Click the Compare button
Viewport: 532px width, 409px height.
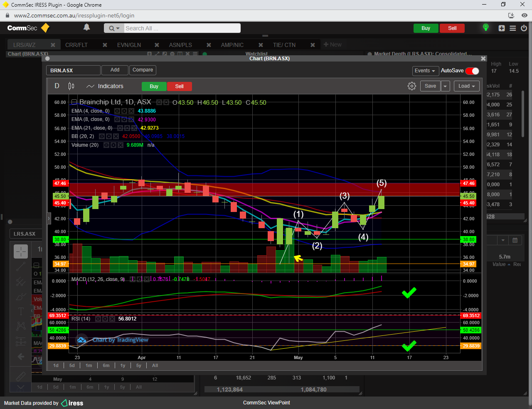coord(143,70)
